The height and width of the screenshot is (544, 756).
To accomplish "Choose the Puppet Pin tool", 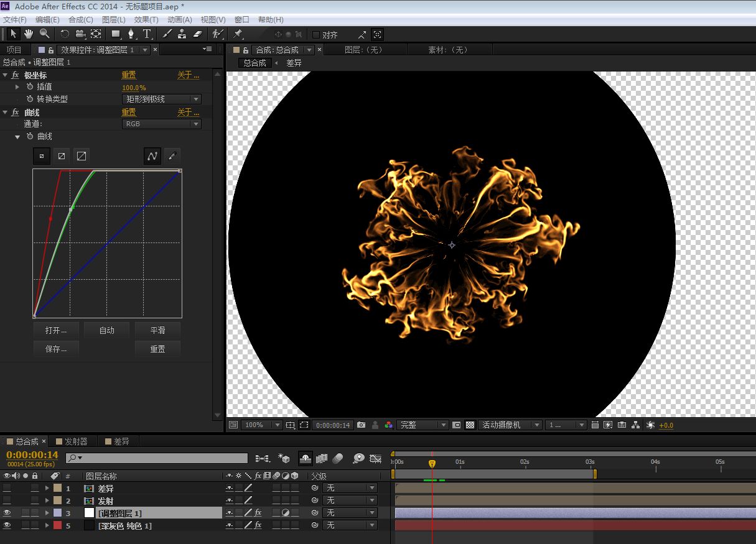I will coord(238,34).
